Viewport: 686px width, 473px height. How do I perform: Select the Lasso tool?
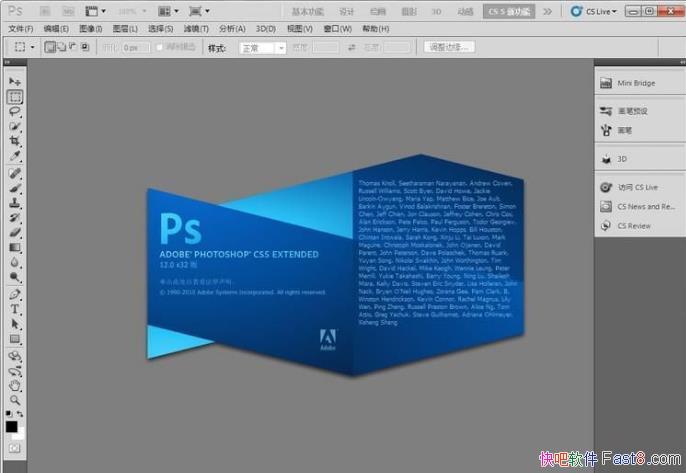[14, 112]
